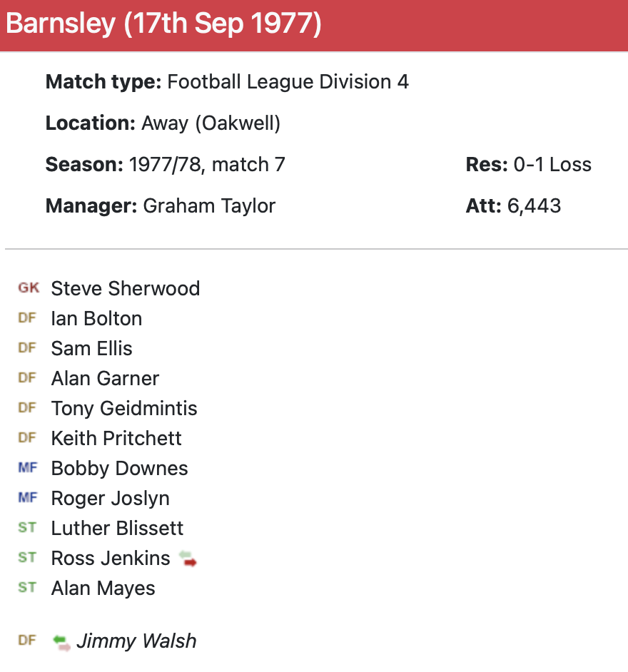Open Graham Taylor manager link

pos(209,206)
